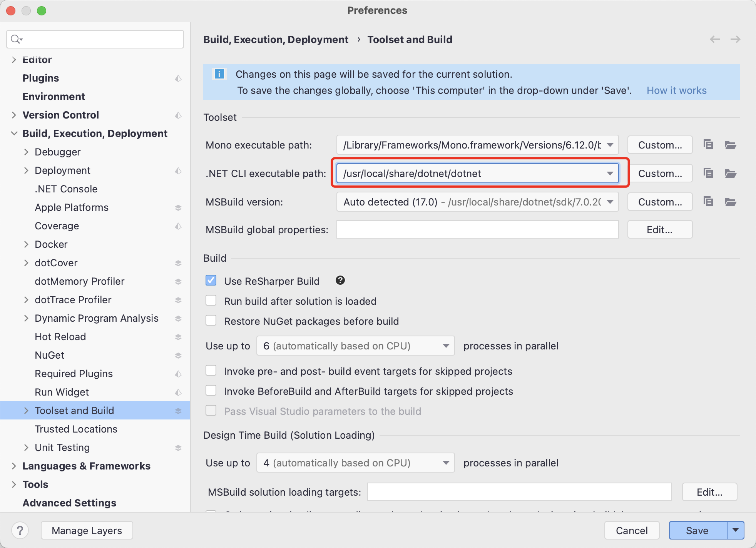This screenshot has width=756, height=548.
Task: Open .NET CLI executable path dropdown
Action: pos(610,174)
